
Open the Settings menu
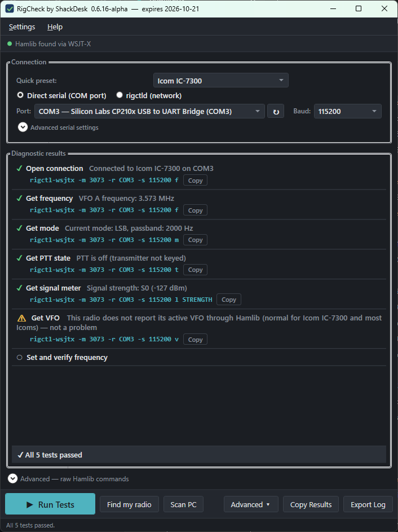click(22, 27)
